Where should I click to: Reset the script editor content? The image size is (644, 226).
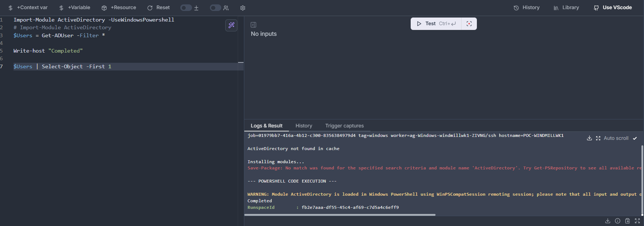tap(158, 8)
